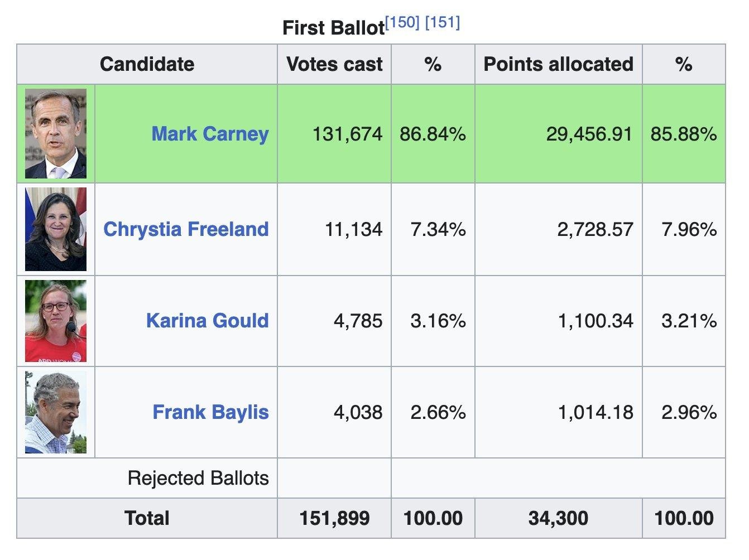The height and width of the screenshot is (560, 749).
Task: Jump to citation 151
Action: point(443,23)
